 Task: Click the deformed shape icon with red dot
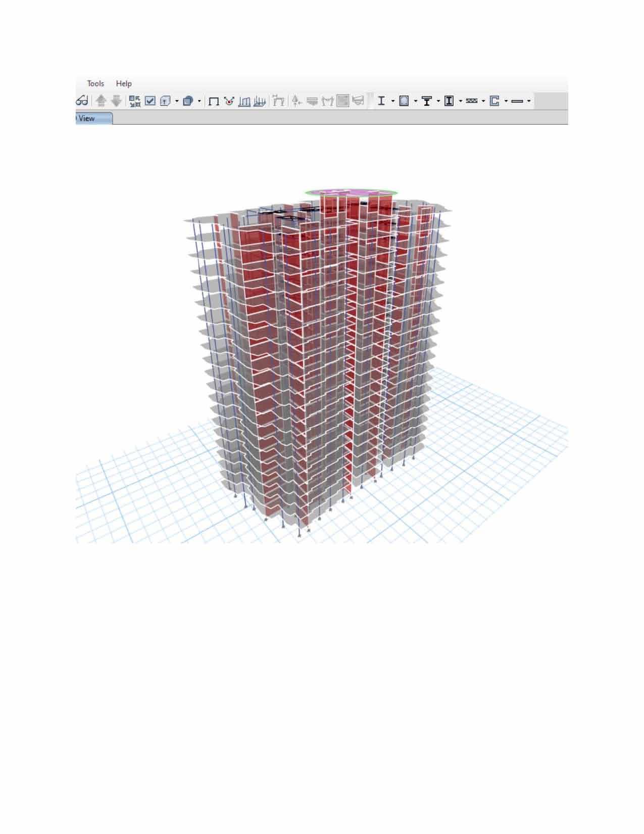coord(229,101)
